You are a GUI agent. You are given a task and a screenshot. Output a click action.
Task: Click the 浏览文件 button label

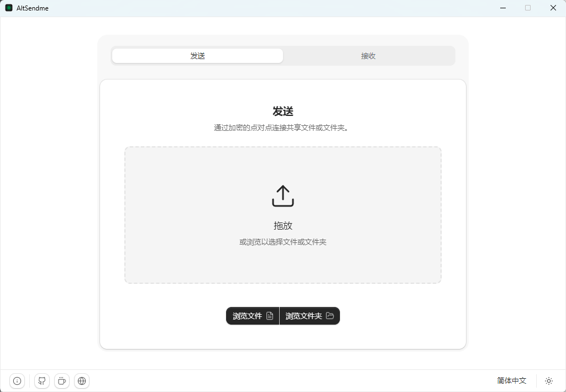247,316
